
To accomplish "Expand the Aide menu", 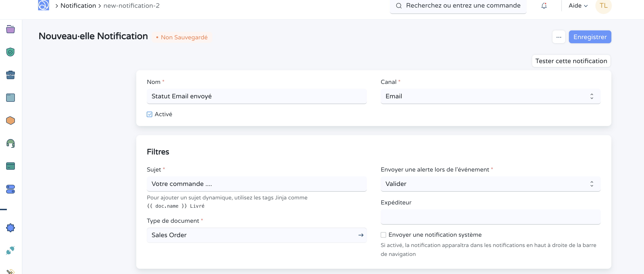I will point(578,6).
